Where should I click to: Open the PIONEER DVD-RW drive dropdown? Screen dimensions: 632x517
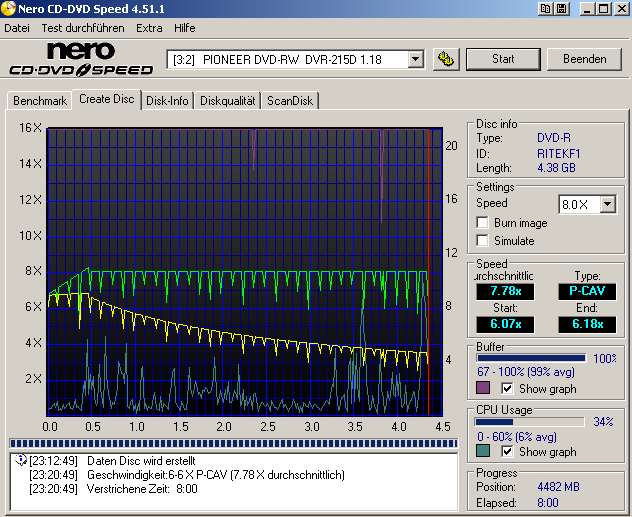tap(416, 59)
